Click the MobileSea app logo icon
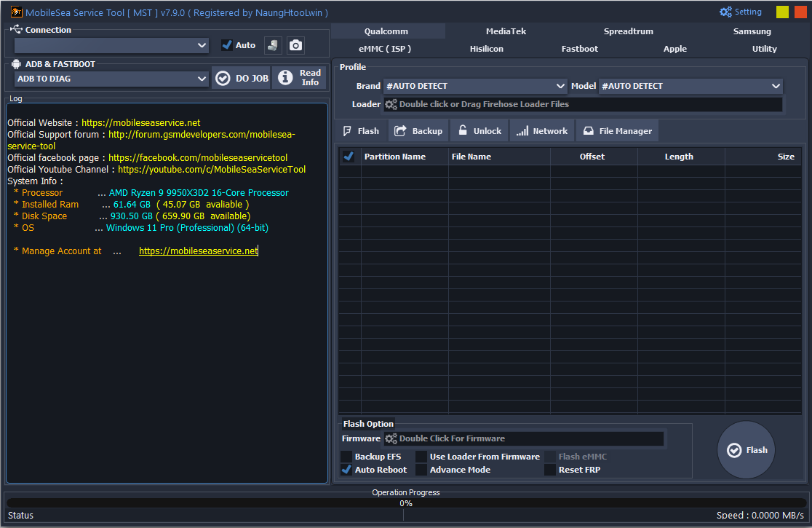The height and width of the screenshot is (528, 812). click(x=17, y=12)
